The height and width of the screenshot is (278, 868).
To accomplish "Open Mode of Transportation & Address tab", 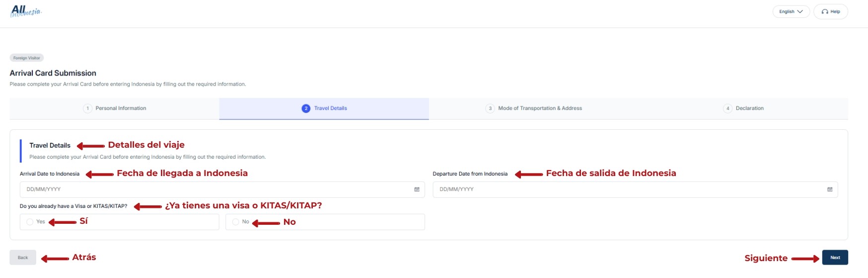I will coord(540,108).
